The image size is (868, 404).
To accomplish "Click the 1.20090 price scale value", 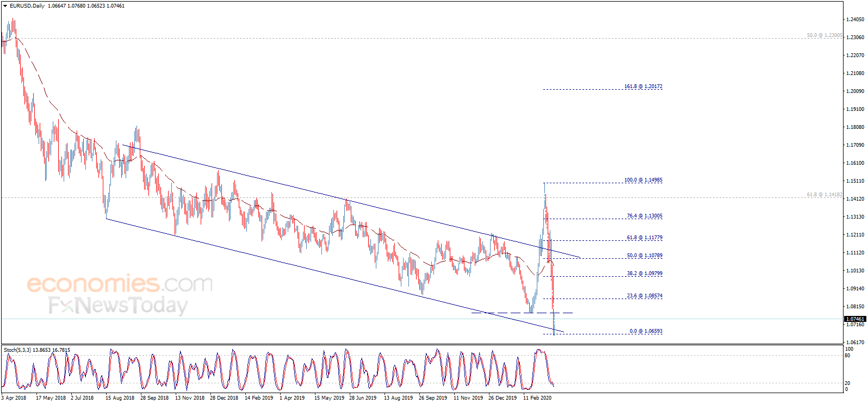I will click(855, 91).
